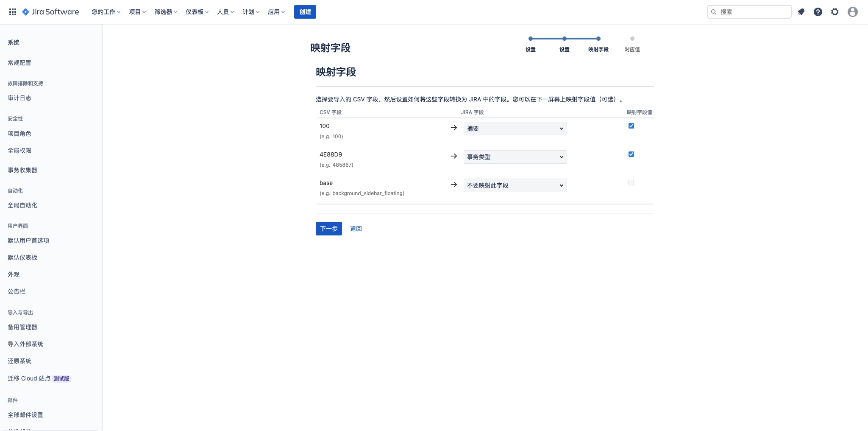Image resolution: width=868 pixels, height=431 pixels.
Task: Open 全局自动化 in sidebar
Action: click(22, 205)
